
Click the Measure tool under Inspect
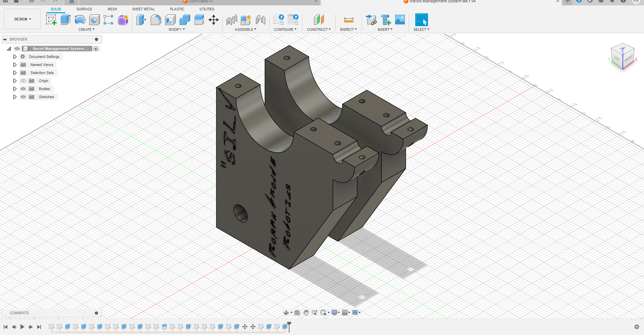pyautogui.click(x=348, y=20)
